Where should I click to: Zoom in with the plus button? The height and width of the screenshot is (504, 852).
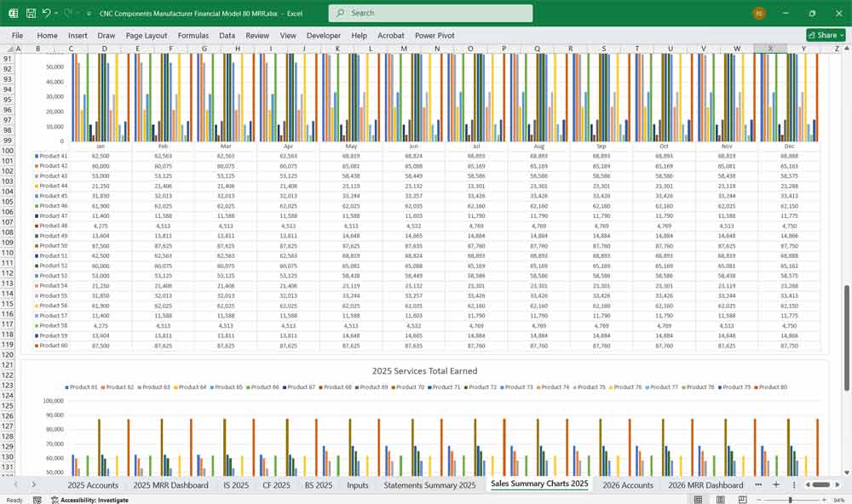coord(824,500)
